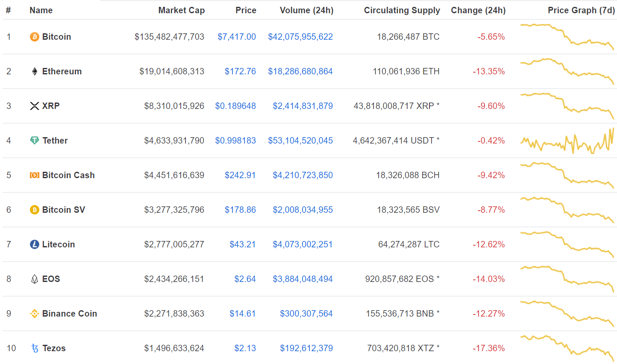Open the Tezos name link

click(x=54, y=348)
